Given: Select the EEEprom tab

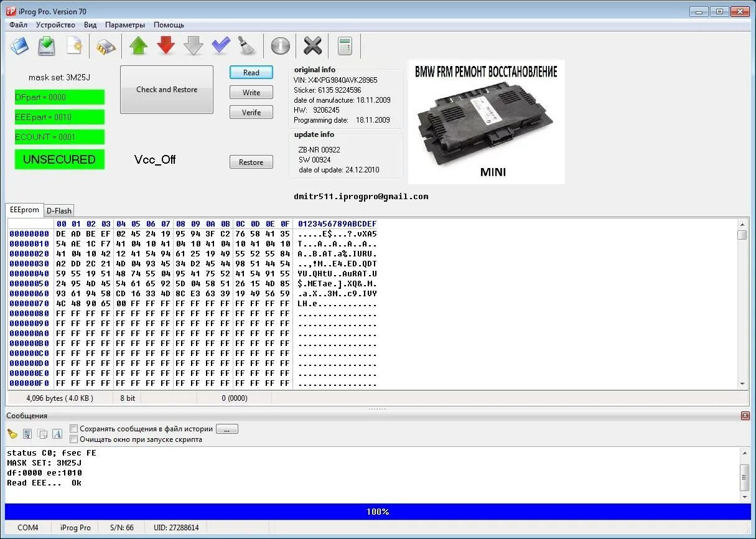Looking at the screenshot, I should [25, 210].
